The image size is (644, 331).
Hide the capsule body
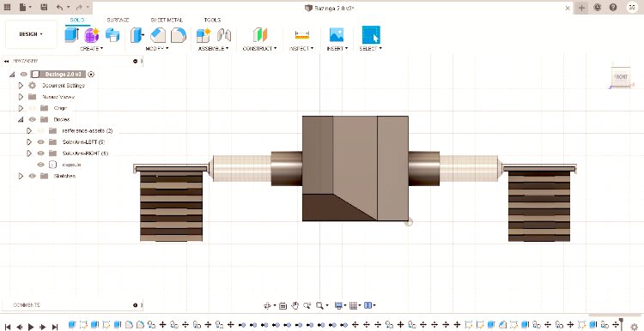(40, 165)
